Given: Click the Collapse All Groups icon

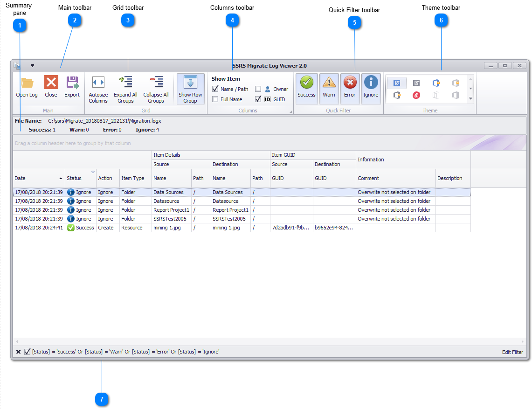Looking at the screenshot, I should coord(156,82).
